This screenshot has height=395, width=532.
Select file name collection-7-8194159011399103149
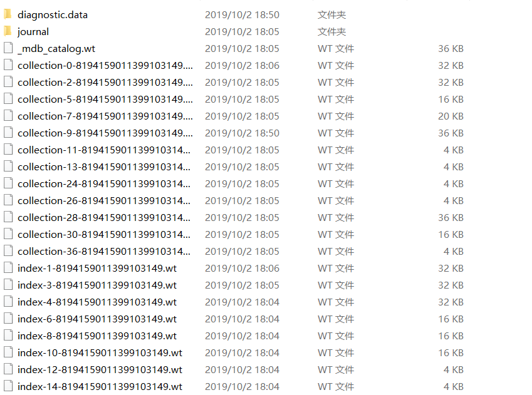point(105,116)
